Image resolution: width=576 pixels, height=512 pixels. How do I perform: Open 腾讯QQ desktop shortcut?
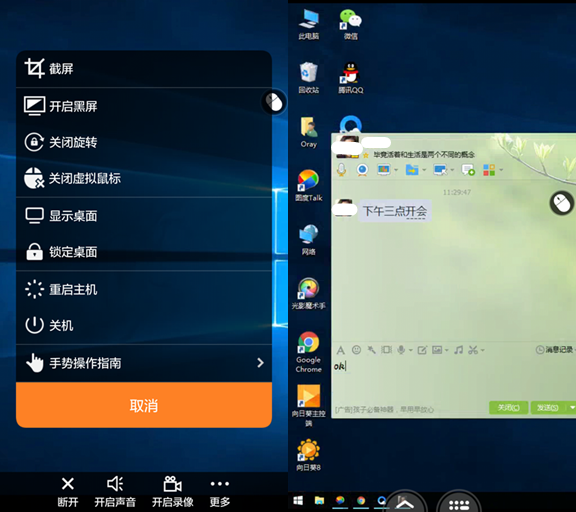(x=351, y=78)
